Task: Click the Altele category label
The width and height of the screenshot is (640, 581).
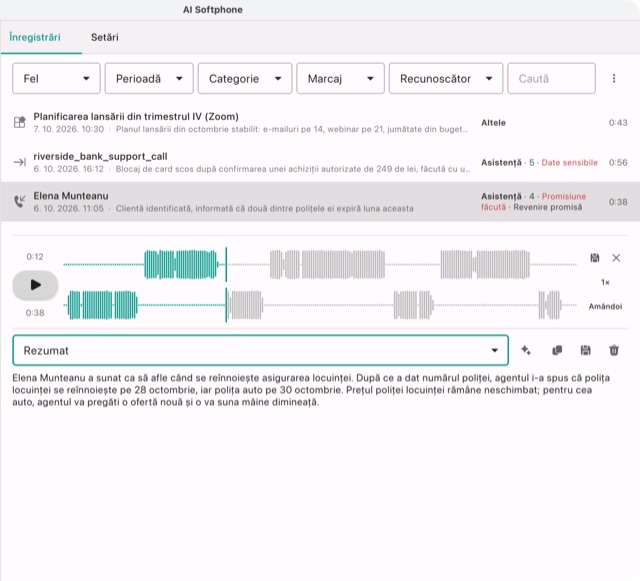Action: [x=493, y=123]
